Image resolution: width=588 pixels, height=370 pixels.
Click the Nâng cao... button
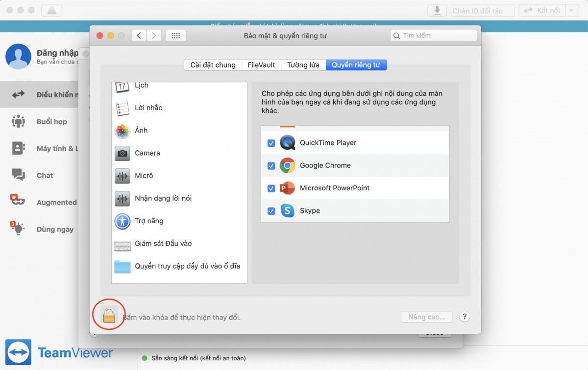[x=426, y=317]
